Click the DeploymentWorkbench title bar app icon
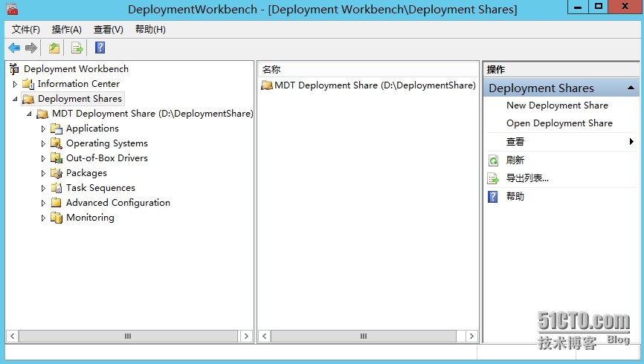This screenshot has width=644, height=364. [x=12, y=9]
